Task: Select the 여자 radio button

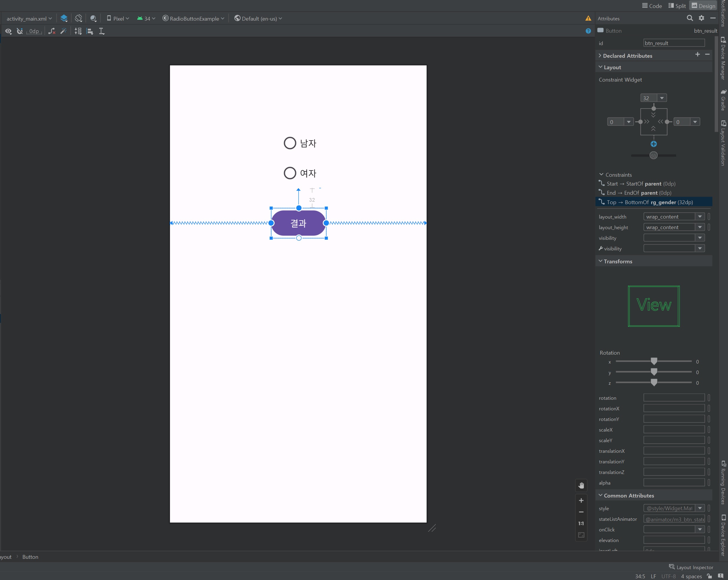Action: pyautogui.click(x=290, y=173)
